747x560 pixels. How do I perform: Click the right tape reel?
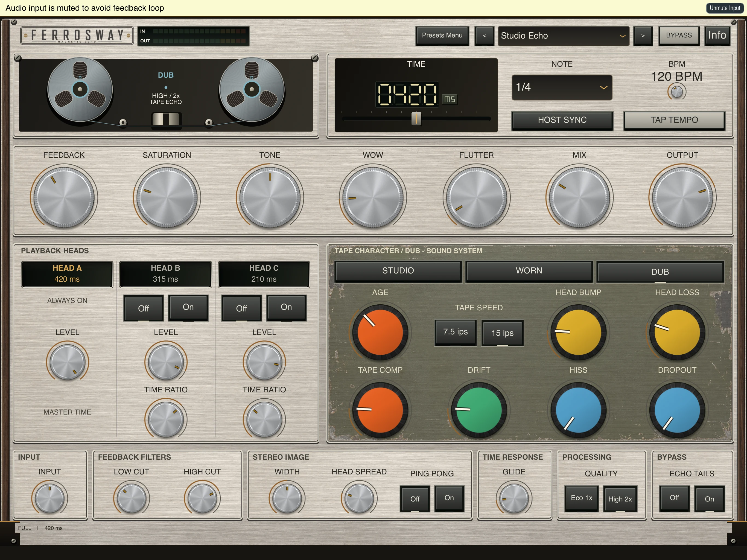(252, 89)
